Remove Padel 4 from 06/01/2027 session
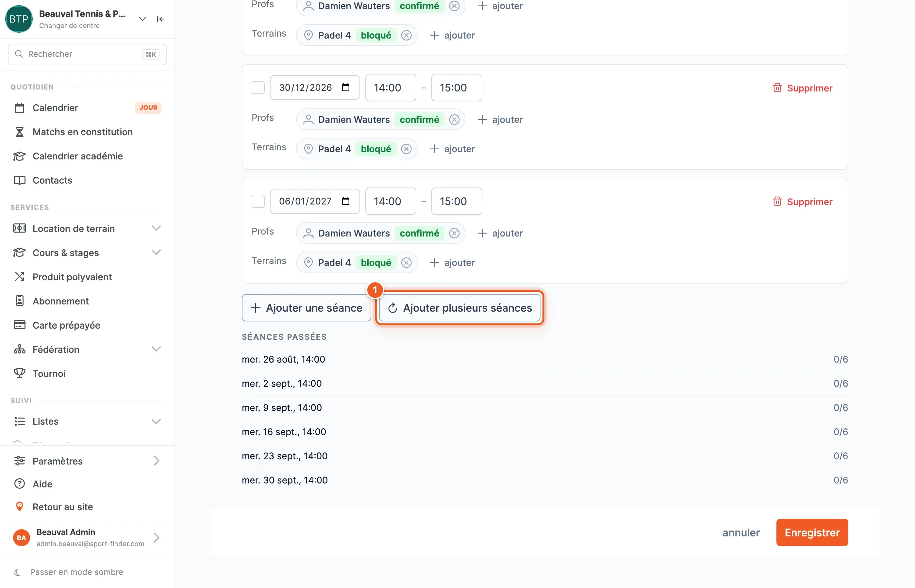This screenshot has width=915, height=588. 406,263
